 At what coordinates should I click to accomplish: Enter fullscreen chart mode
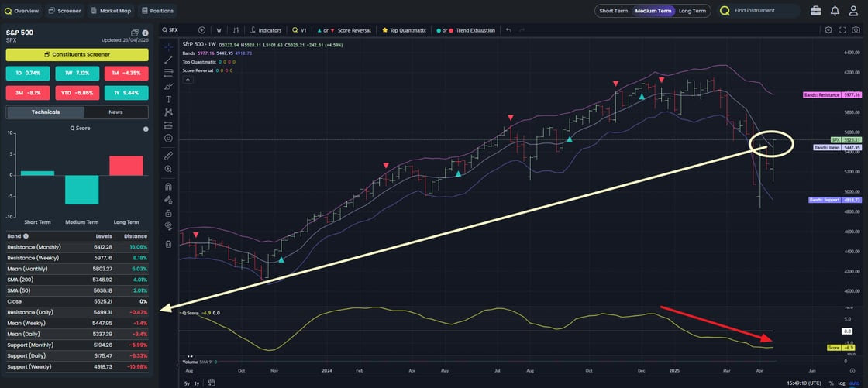click(842, 30)
